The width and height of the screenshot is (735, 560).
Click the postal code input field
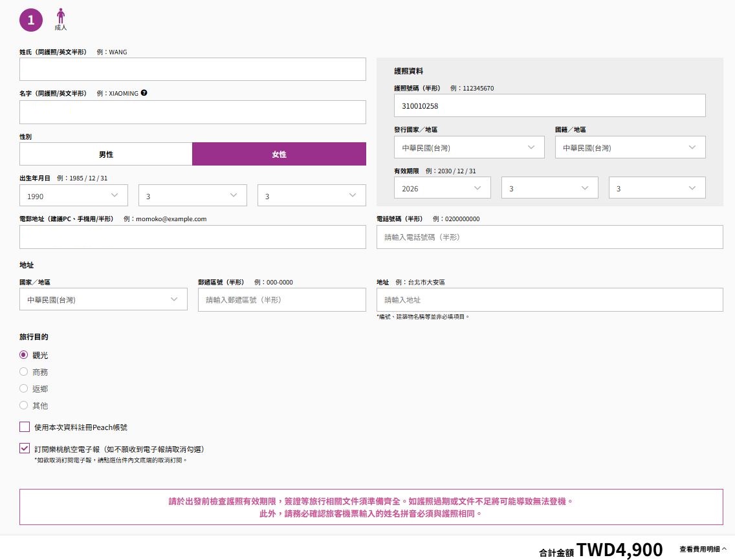pos(282,299)
